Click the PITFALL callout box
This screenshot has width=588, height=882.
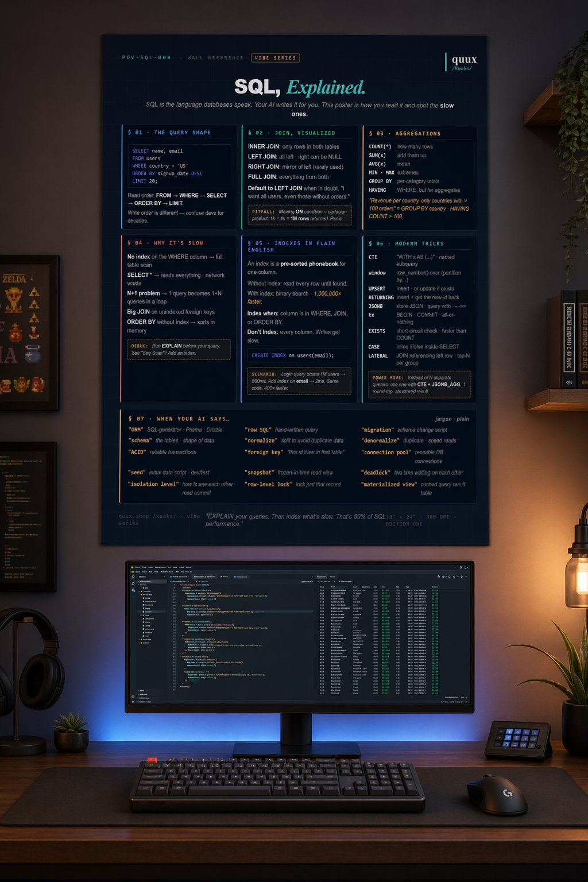click(300, 215)
